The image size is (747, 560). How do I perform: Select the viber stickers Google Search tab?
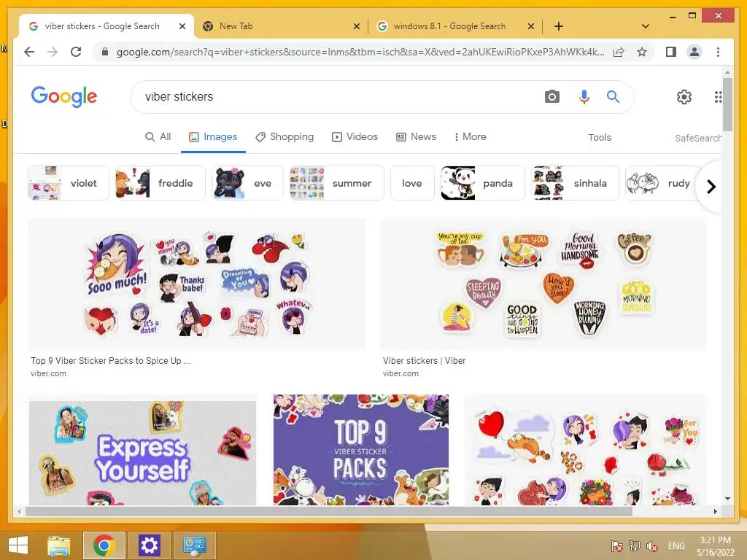click(x=106, y=26)
